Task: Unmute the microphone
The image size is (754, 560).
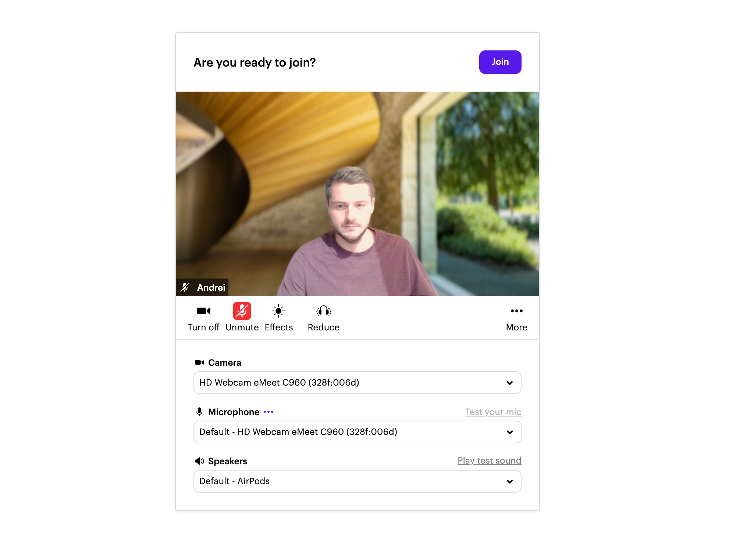Action: click(x=242, y=318)
